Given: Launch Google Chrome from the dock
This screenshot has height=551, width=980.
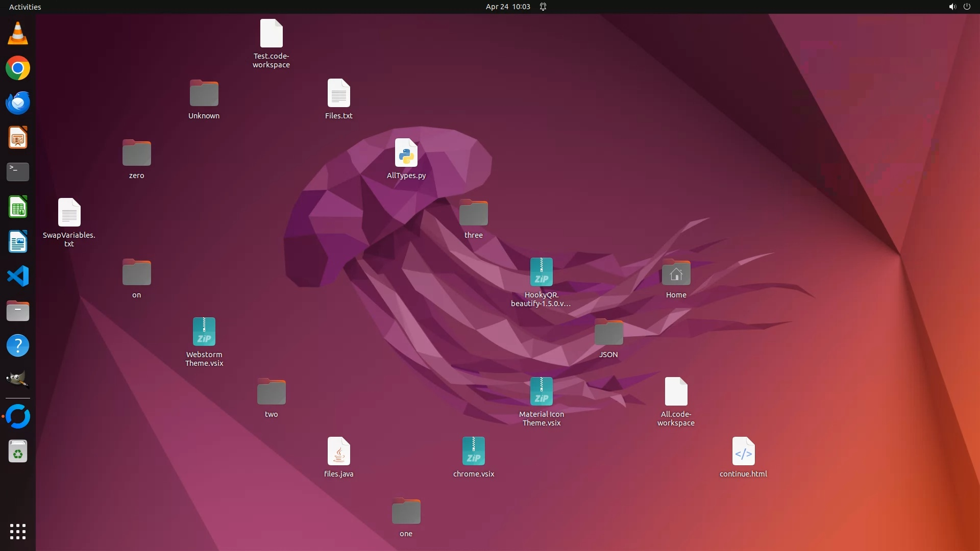Looking at the screenshot, I should (x=18, y=68).
